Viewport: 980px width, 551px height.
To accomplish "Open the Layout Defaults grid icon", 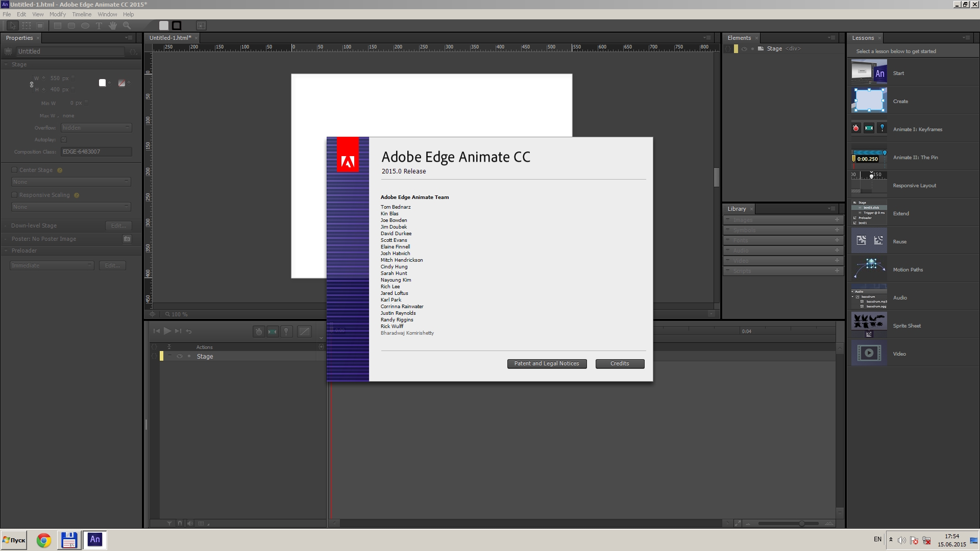I will (202, 26).
